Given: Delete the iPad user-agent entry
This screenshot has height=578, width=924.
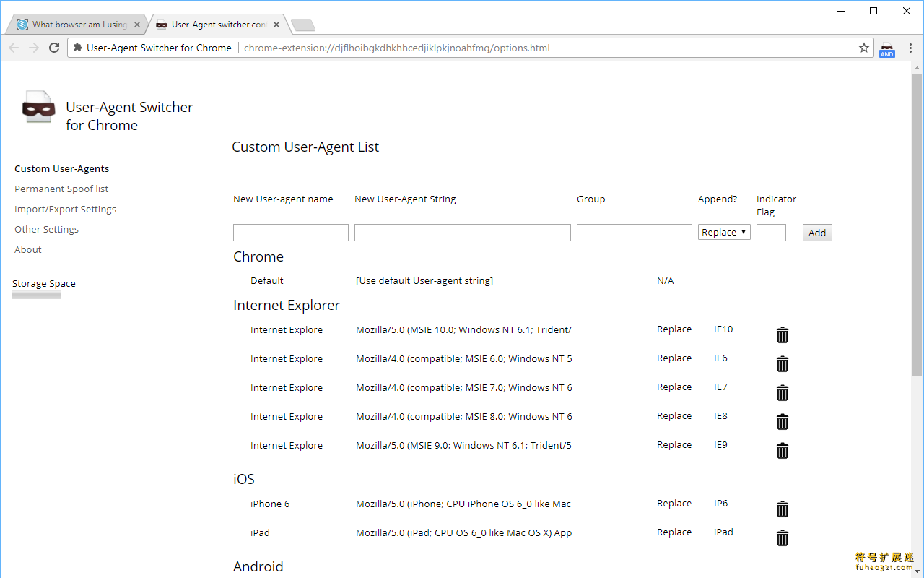Looking at the screenshot, I should [x=783, y=538].
